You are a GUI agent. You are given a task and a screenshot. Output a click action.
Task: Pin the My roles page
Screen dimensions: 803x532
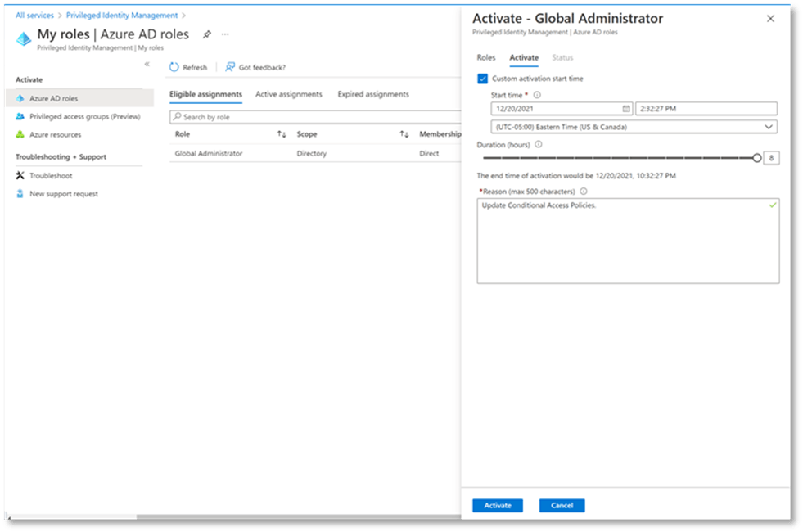tap(207, 34)
